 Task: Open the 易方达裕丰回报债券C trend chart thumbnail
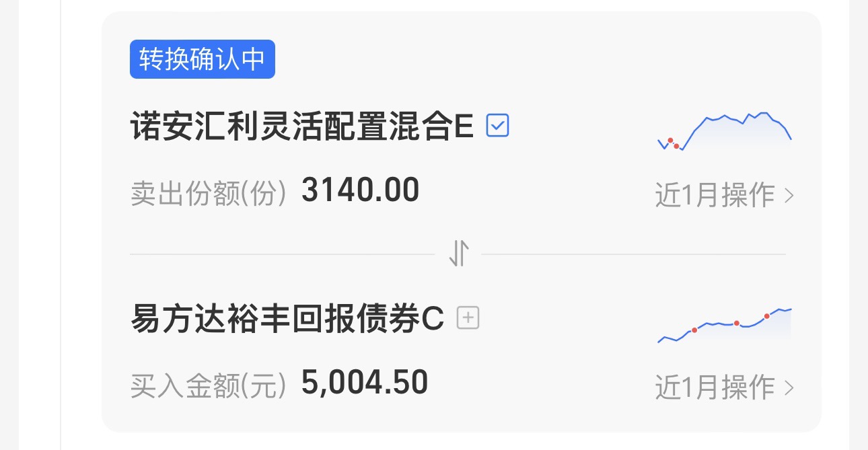(725, 326)
